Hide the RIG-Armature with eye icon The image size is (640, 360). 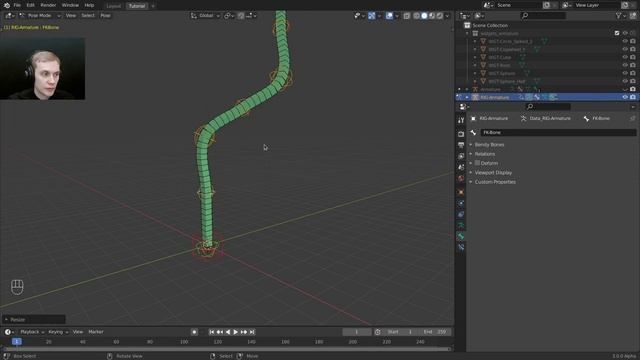625,97
